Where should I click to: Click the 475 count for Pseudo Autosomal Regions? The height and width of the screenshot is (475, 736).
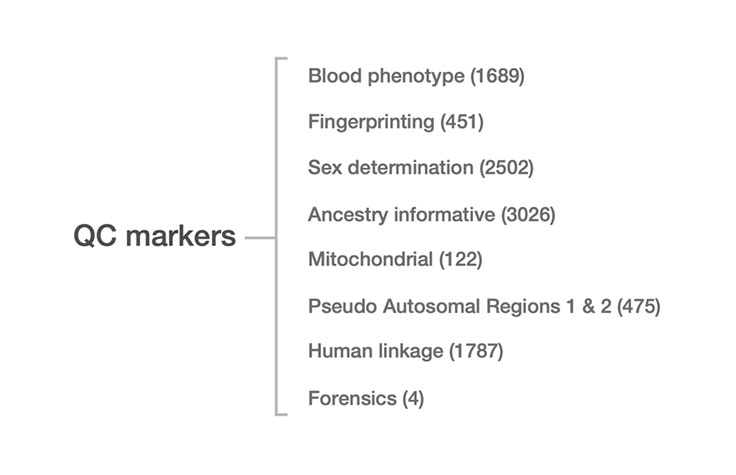click(639, 306)
